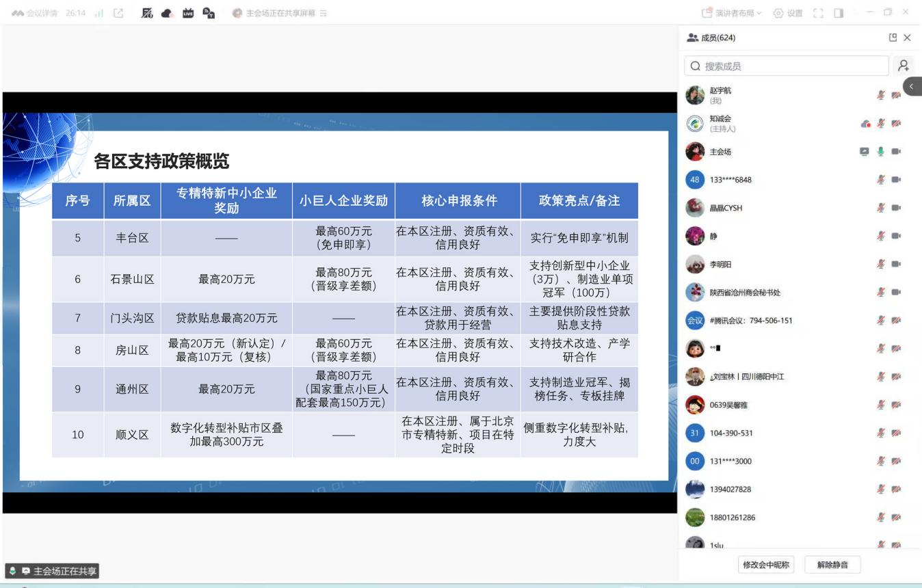Viewport: 922px width, 588px height.
Task: Click 104-390-531's muted microphone icon
Action: tap(881, 433)
